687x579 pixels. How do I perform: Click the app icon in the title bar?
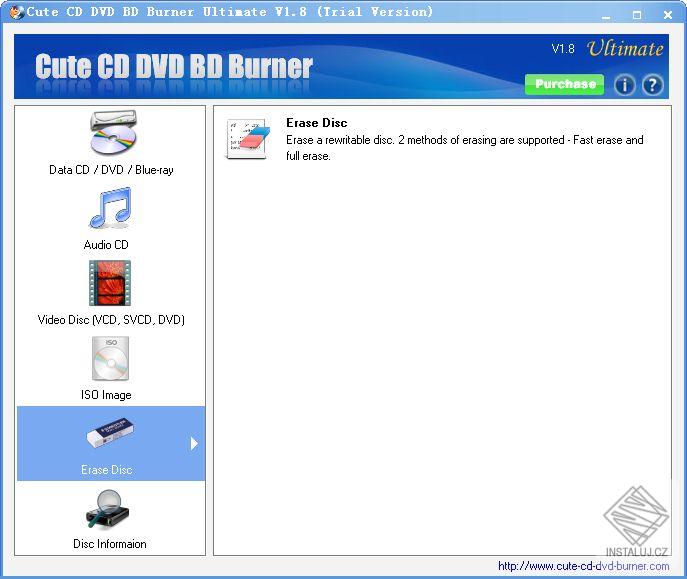(17, 12)
